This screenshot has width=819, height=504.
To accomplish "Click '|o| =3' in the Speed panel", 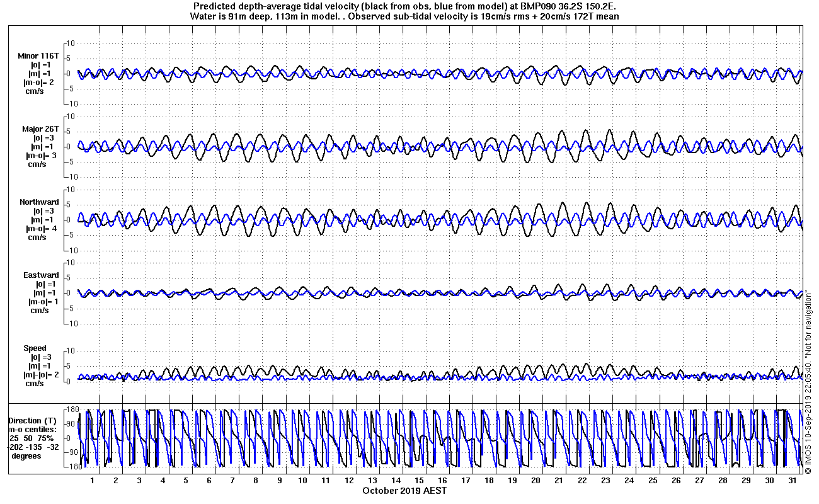I will [x=40, y=357].
